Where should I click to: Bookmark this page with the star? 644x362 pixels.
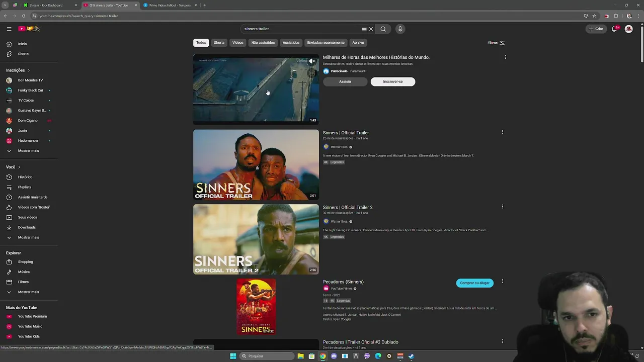click(594, 16)
